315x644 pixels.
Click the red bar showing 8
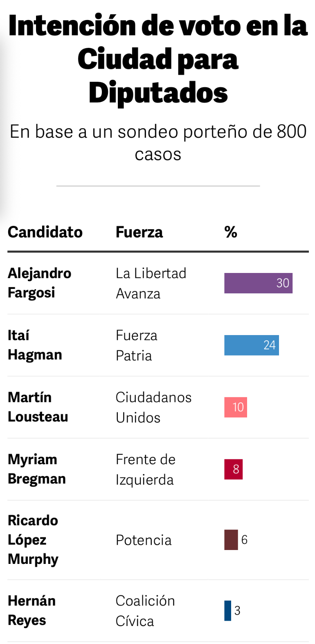coord(233,469)
